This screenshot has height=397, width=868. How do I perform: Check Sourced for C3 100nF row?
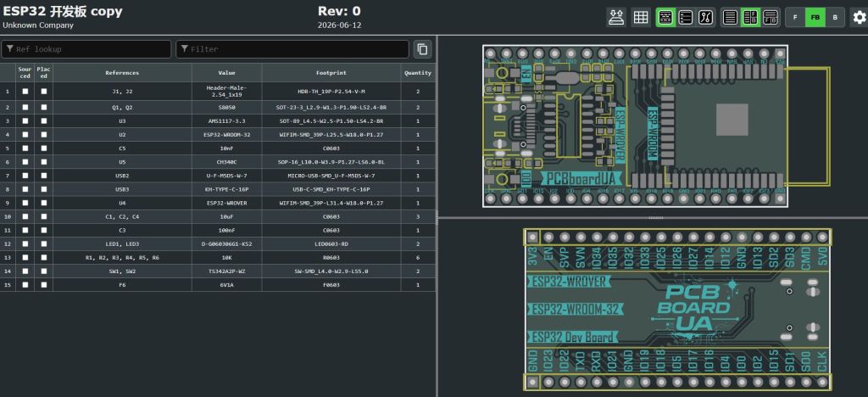point(25,231)
